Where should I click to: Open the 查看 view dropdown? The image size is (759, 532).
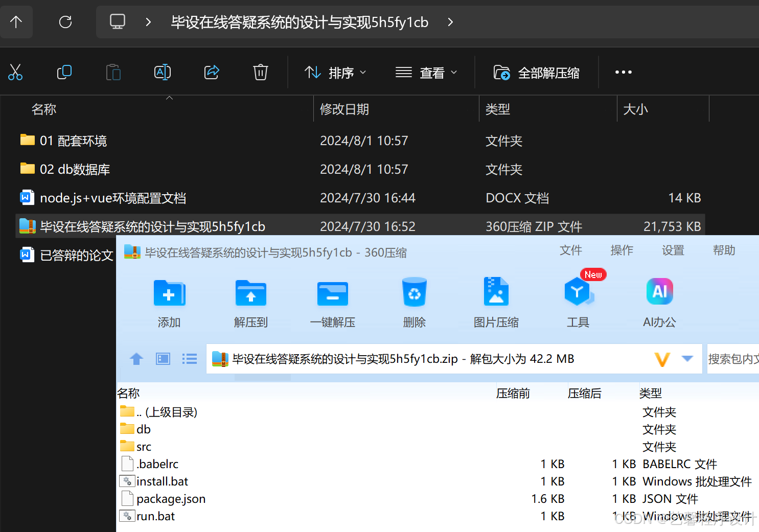pyautogui.click(x=428, y=72)
